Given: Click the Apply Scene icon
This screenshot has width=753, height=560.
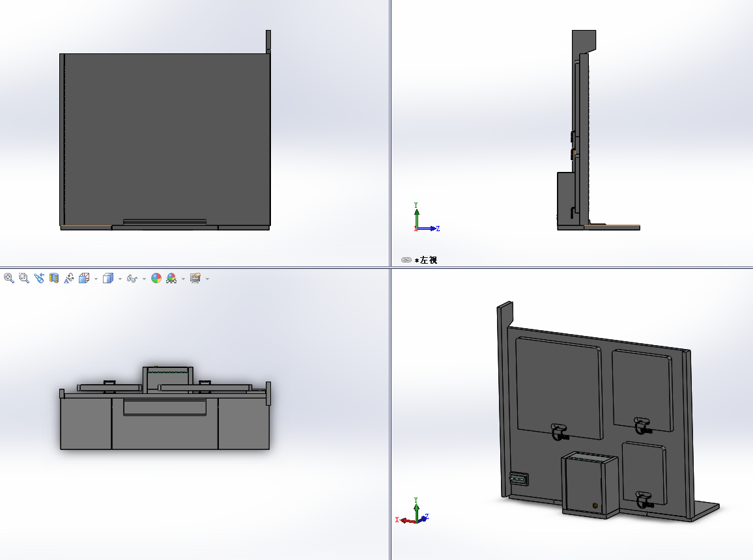Looking at the screenshot, I should pyautogui.click(x=171, y=278).
